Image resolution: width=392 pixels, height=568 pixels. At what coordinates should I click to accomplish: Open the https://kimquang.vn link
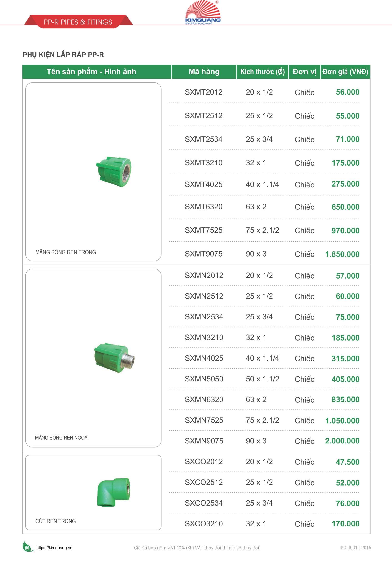click(54, 548)
